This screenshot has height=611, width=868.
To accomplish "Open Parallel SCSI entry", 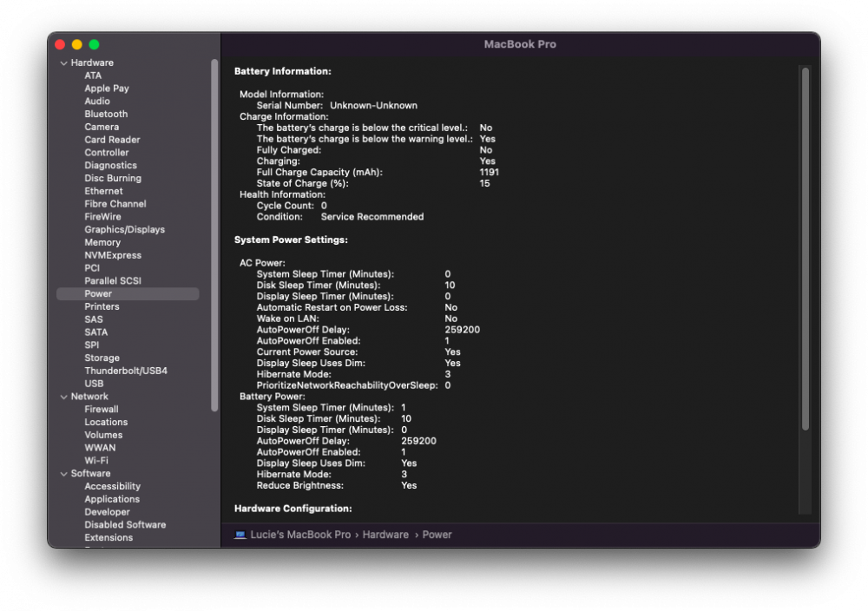I will pyautogui.click(x=112, y=280).
